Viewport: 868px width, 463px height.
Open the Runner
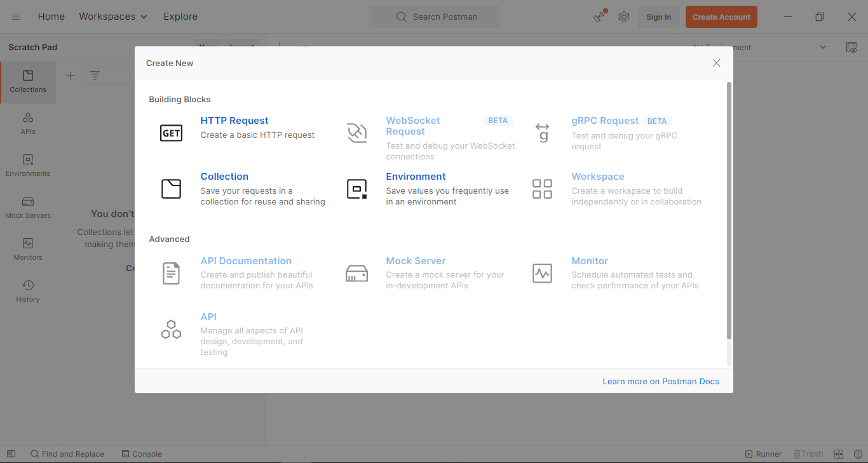tap(763, 454)
